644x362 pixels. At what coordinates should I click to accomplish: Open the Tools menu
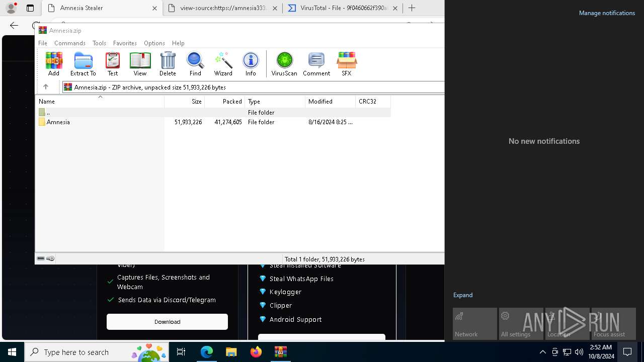point(99,43)
